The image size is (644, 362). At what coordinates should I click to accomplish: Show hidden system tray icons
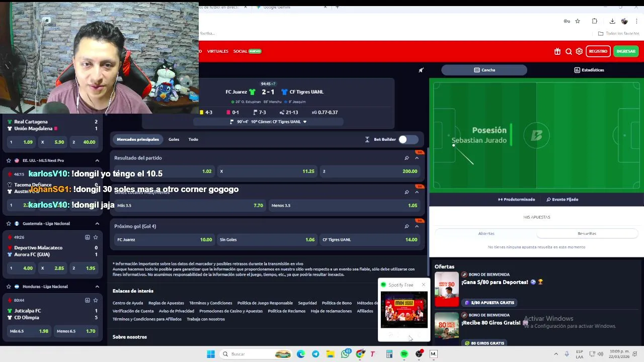(556, 354)
